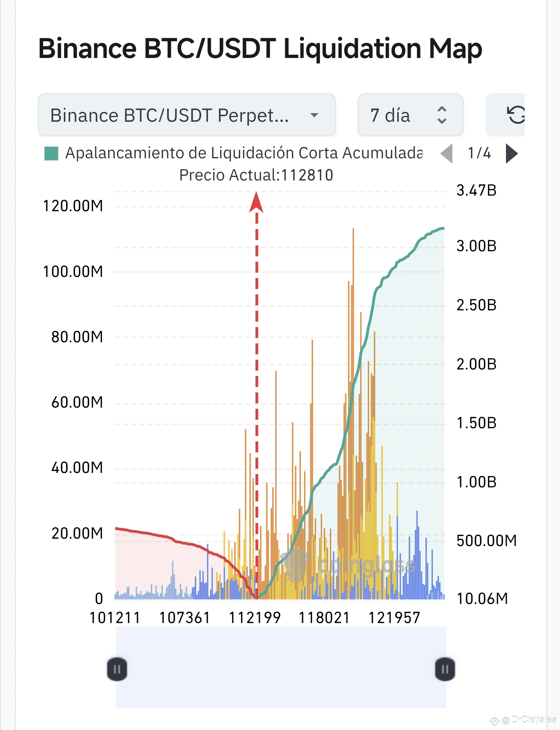Image resolution: width=560 pixels, height=730 pixels.
Task: Open the 7 día time range selector
Action: [410, 115]
